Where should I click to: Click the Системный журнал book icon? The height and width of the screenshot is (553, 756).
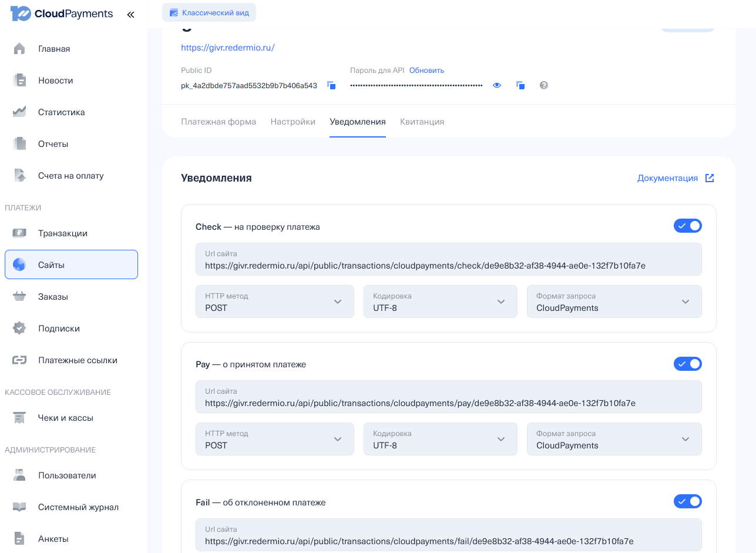point(19,507)
